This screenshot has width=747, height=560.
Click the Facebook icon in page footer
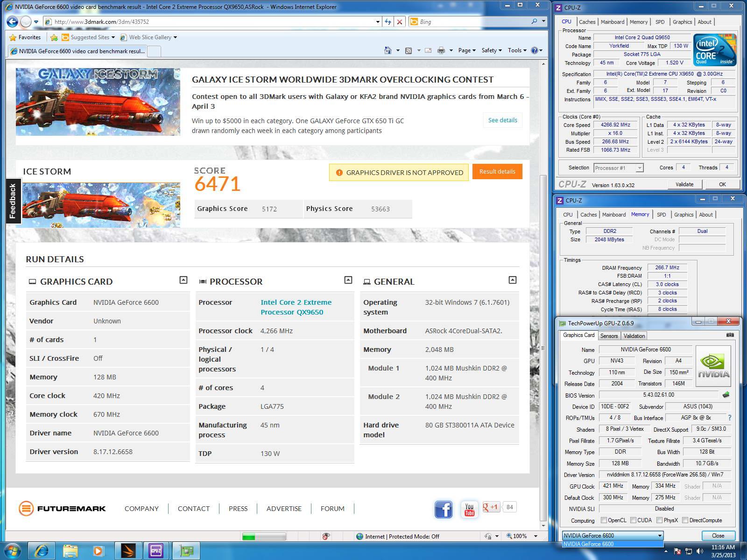(x=444, y=509)
